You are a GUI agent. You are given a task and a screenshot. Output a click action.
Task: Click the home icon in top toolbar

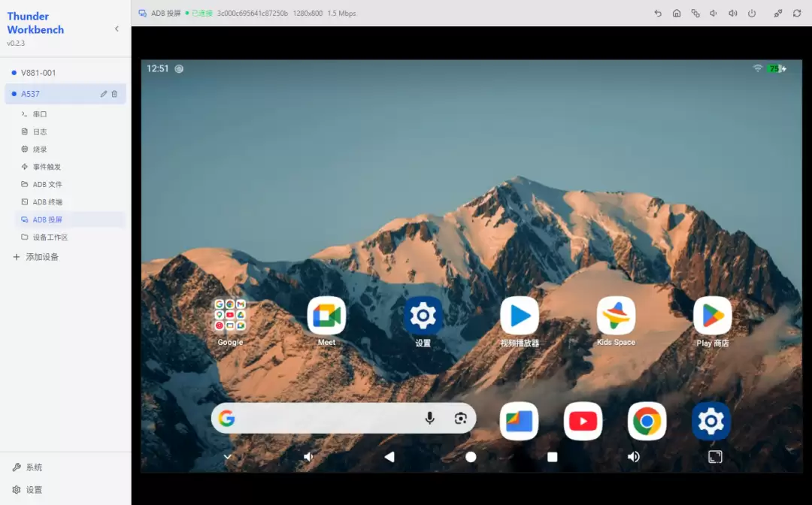pos(677,14)
